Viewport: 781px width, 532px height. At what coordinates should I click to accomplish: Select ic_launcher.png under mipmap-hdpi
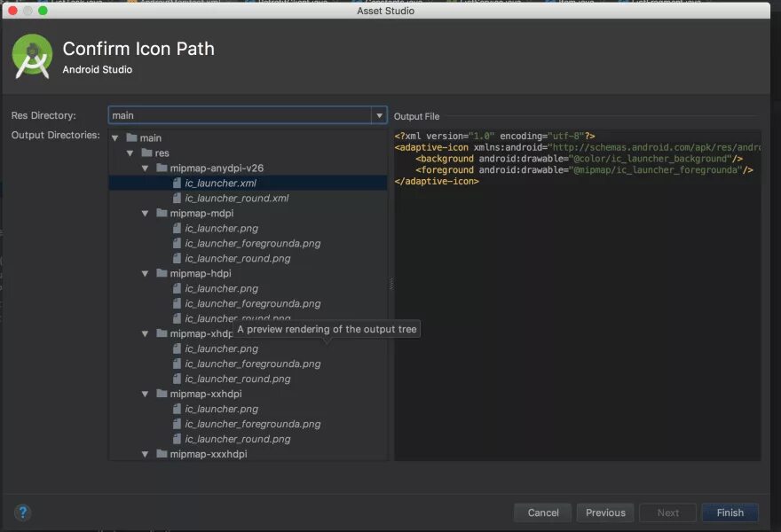click(222, 289)
